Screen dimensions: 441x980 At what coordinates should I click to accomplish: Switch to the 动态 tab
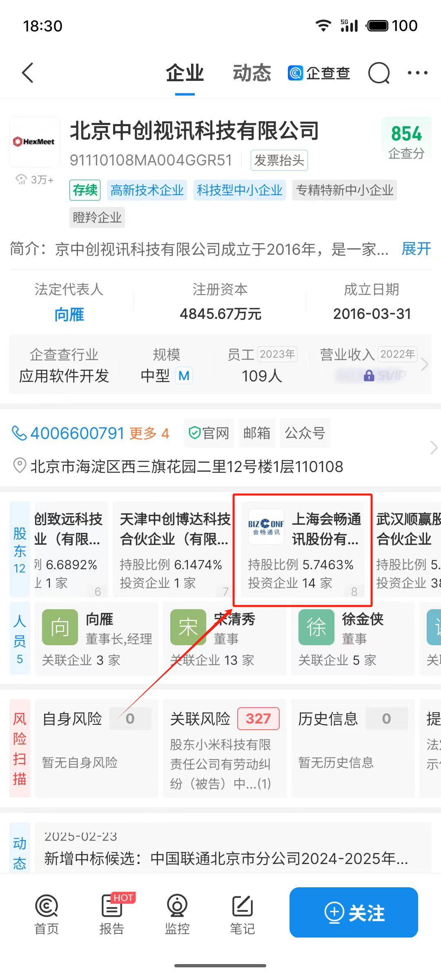click(x=252, y=73)
